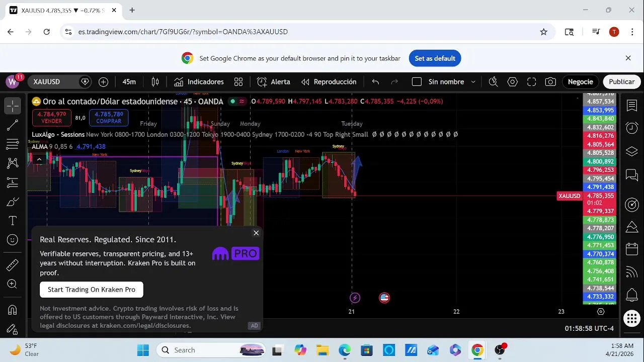644x362 pixels.
Task: Open the 45m timeframe selector
Action: (129, 81)
